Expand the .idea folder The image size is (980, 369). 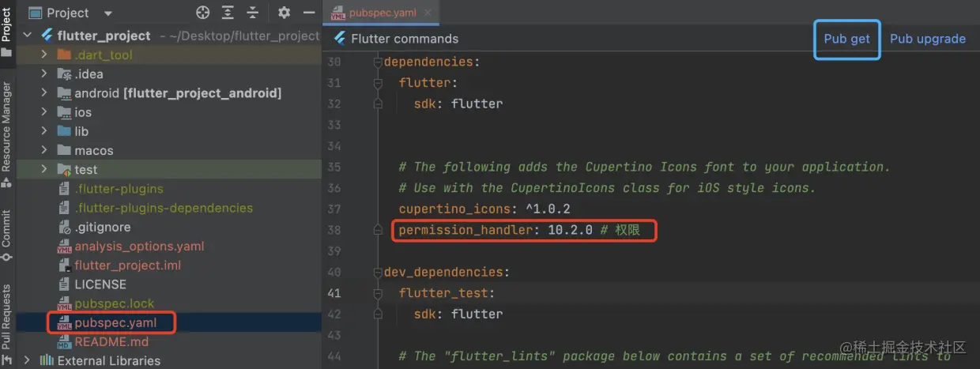[45, 73]
